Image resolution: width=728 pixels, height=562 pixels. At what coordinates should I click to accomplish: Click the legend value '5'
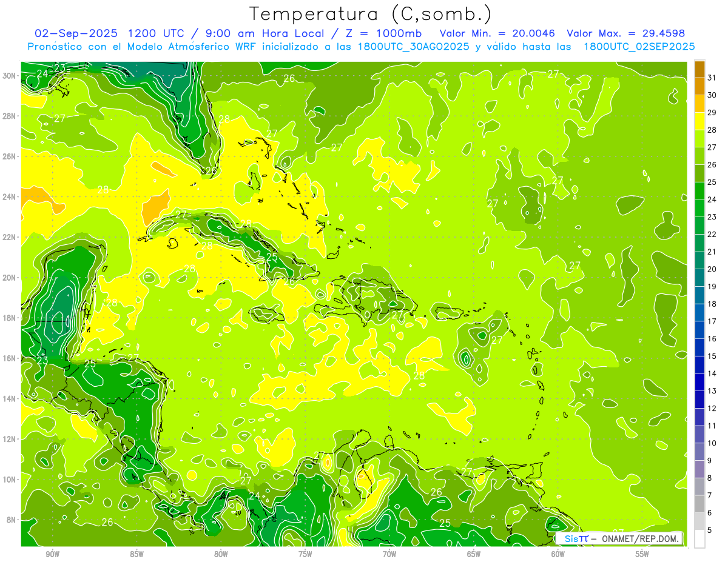[x=710, y=530]
